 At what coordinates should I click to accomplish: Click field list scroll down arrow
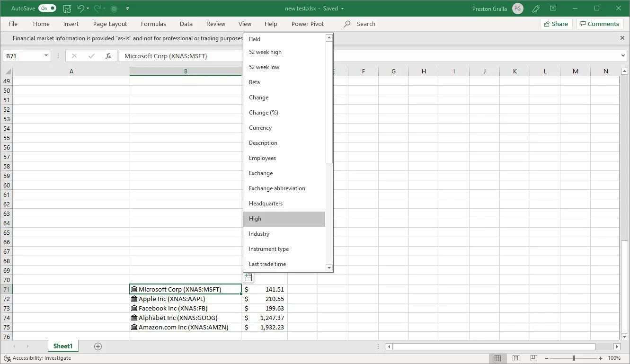point(329,268)
